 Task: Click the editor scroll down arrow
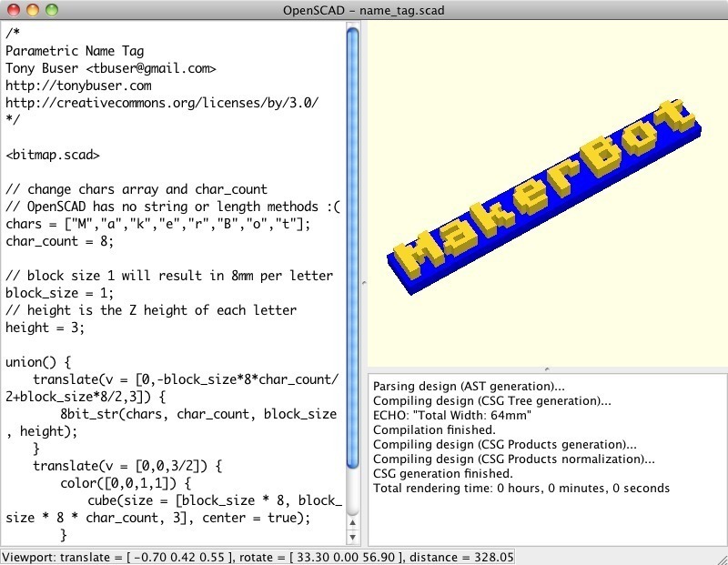[x=352, y=537]
